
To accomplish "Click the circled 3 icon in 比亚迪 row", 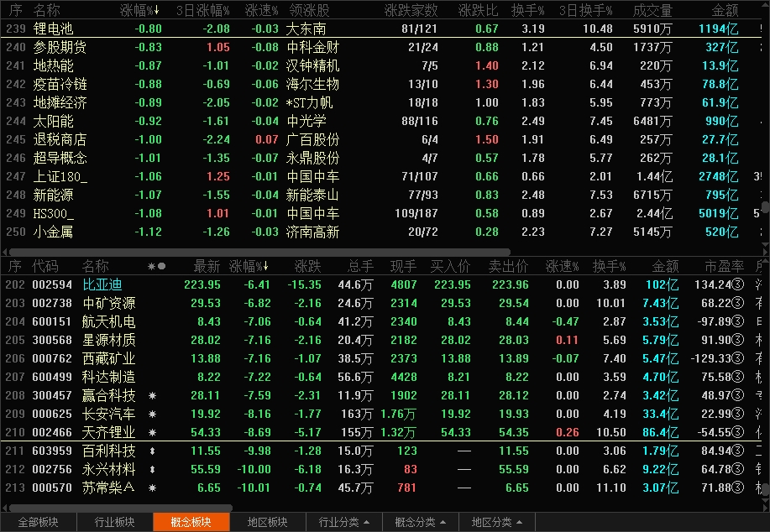I will click(x=737, y=284).
